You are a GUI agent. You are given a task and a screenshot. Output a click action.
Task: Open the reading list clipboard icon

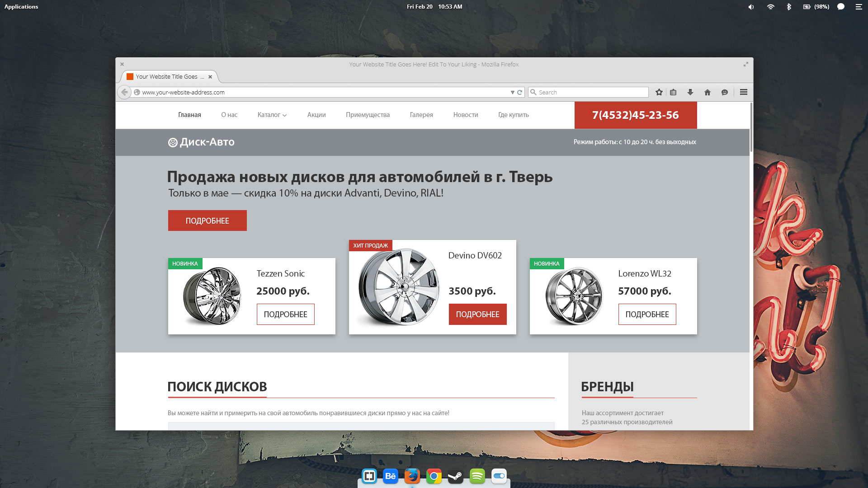click(673, 92)
